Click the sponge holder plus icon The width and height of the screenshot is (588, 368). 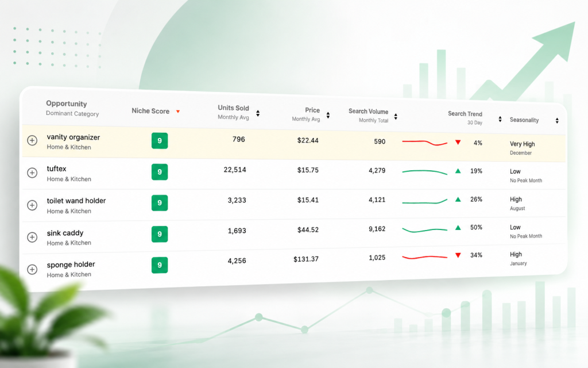tap(32, 270)
